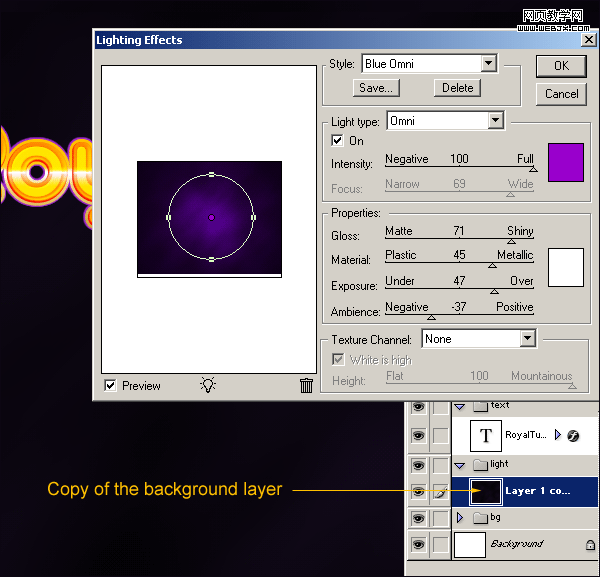Screen dimensions: 600x577
Task: Close the Lighting Effects dialog
Action: [589, 39]
